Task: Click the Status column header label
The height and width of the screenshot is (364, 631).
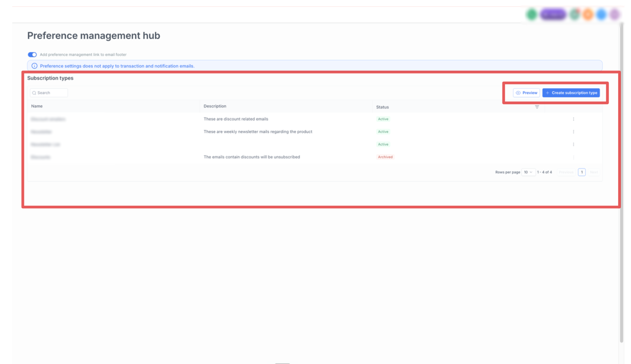Action: coord(382,107)
